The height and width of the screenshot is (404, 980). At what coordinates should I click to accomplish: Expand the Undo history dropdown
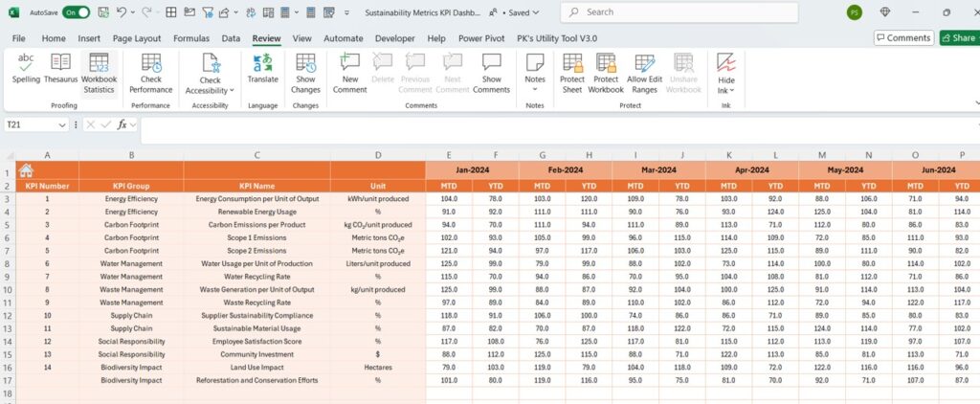(x=133, y=11)
